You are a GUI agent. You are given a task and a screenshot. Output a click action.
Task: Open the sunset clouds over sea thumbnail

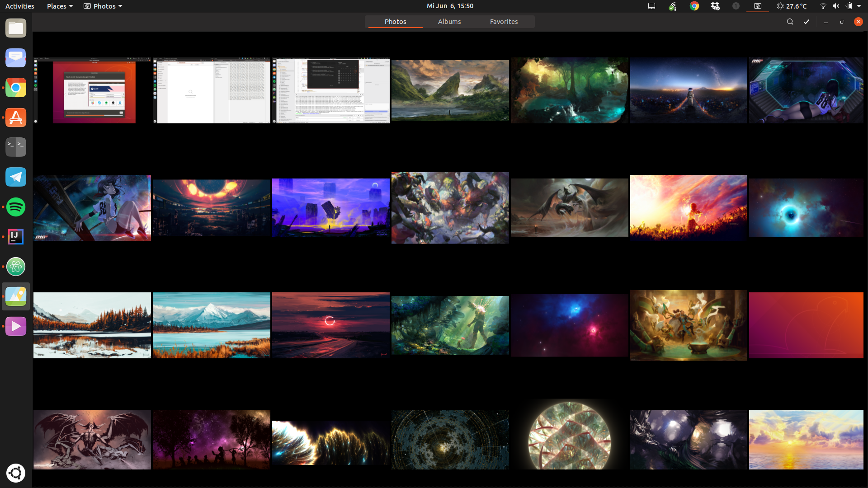pyautogui.click(x=806, y=439)
